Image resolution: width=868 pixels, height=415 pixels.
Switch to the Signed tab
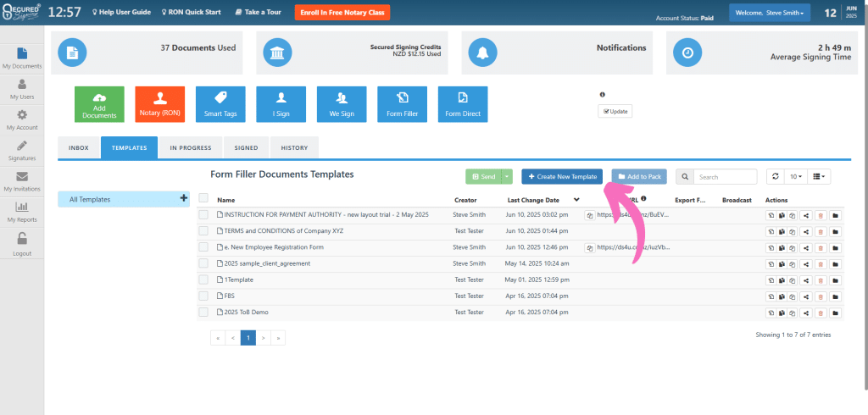coord(246,148)
